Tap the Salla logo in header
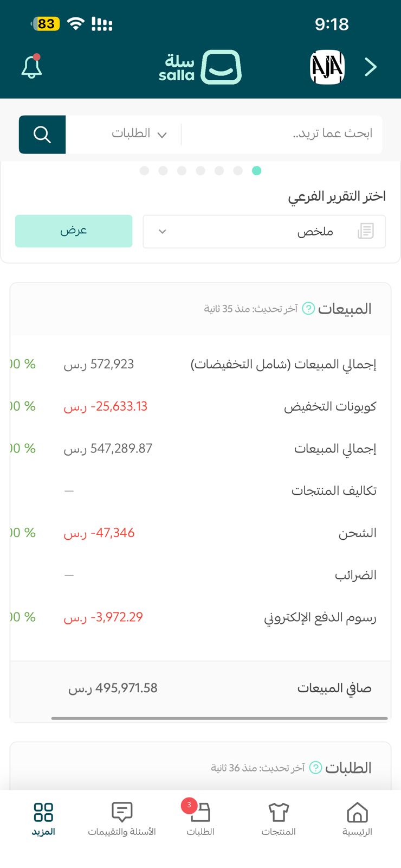The height and width of the screenshot is (868, 401). 200,67
